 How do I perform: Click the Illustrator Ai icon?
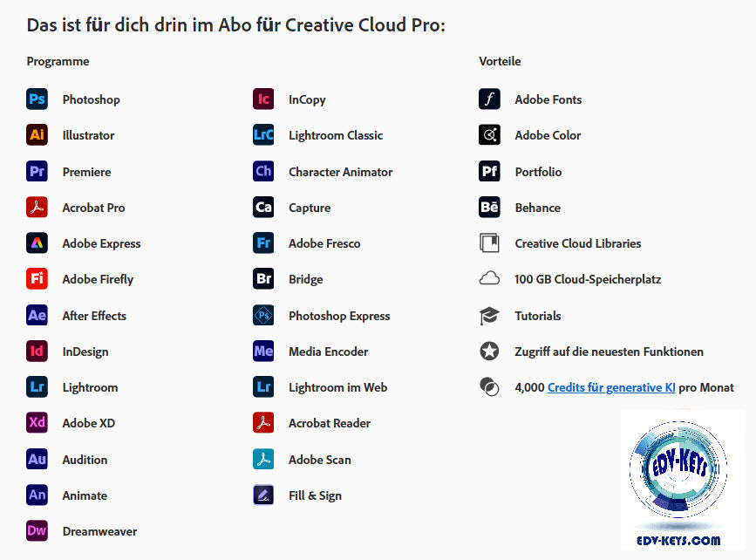(x=37, y=135)
